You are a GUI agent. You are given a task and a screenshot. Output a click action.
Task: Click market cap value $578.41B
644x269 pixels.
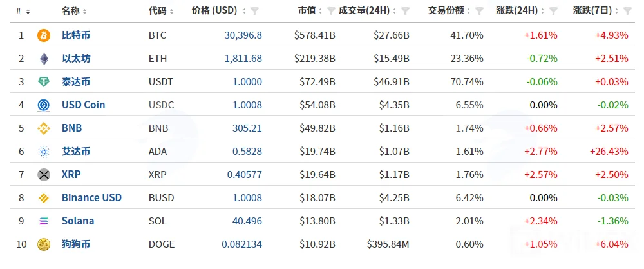(x=315, y=35)
